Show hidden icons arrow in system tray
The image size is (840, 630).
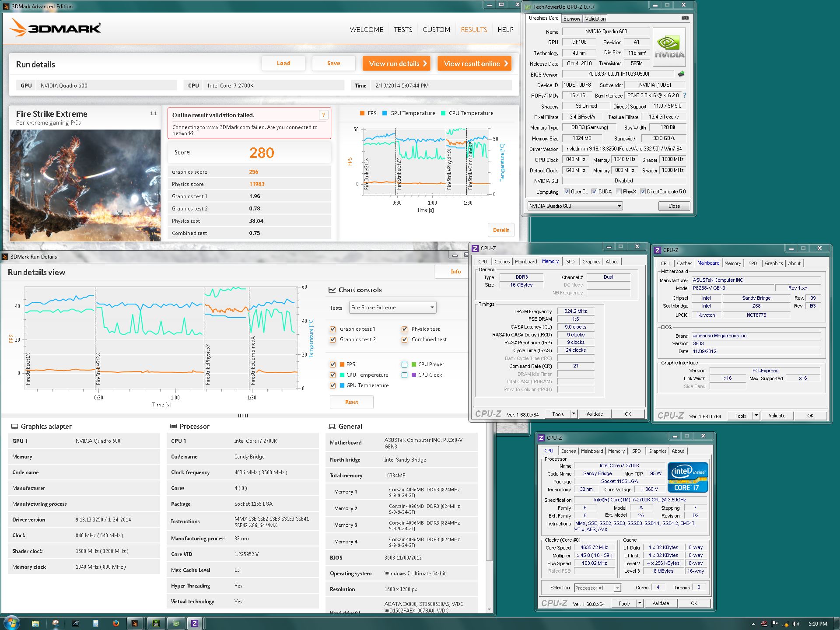click(753, 624)
